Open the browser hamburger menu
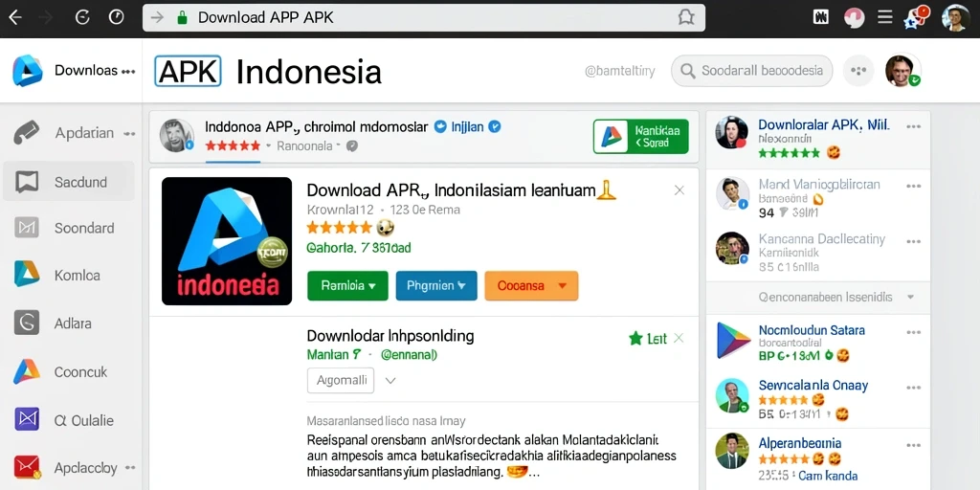Viewport: 980px width, 490px height. (x=884, y=17)
